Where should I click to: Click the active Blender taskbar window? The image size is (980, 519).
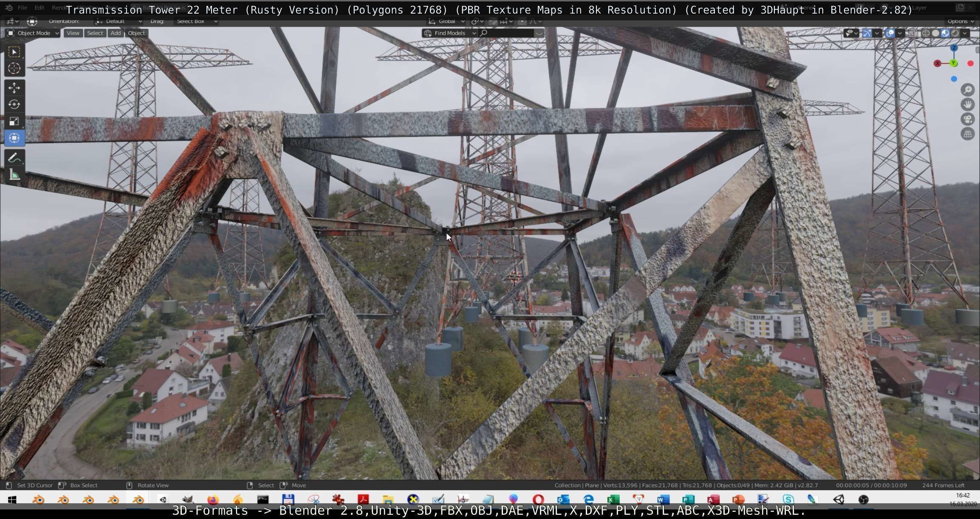138,499
